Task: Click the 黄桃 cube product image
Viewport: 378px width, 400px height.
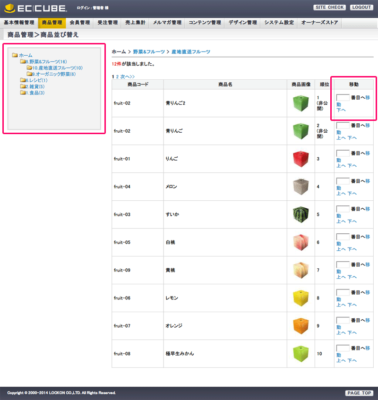Action: tap(301, 270)
